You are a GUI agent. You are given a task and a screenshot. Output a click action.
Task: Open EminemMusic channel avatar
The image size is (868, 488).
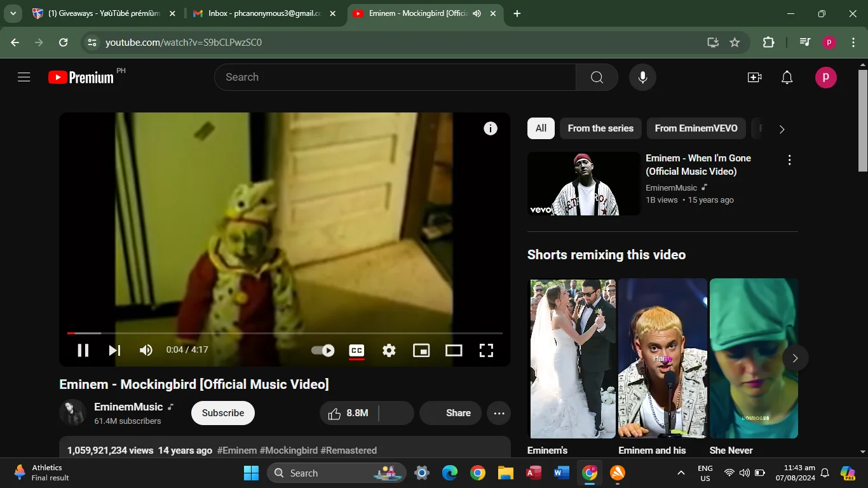point(72,412)
